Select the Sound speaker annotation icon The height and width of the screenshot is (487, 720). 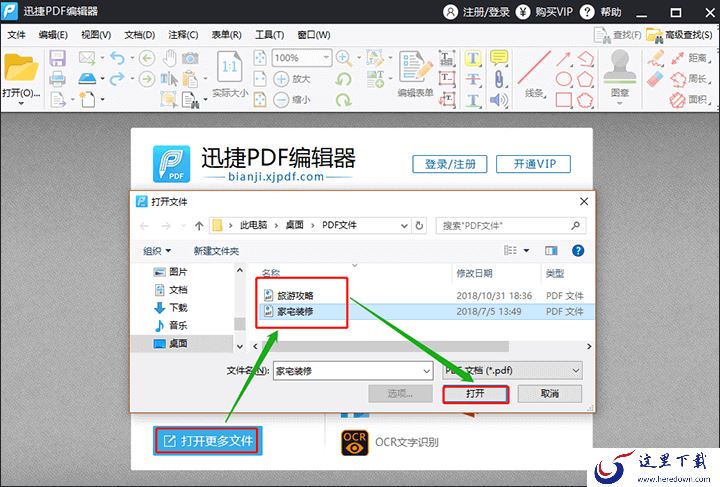pos(499,100)
